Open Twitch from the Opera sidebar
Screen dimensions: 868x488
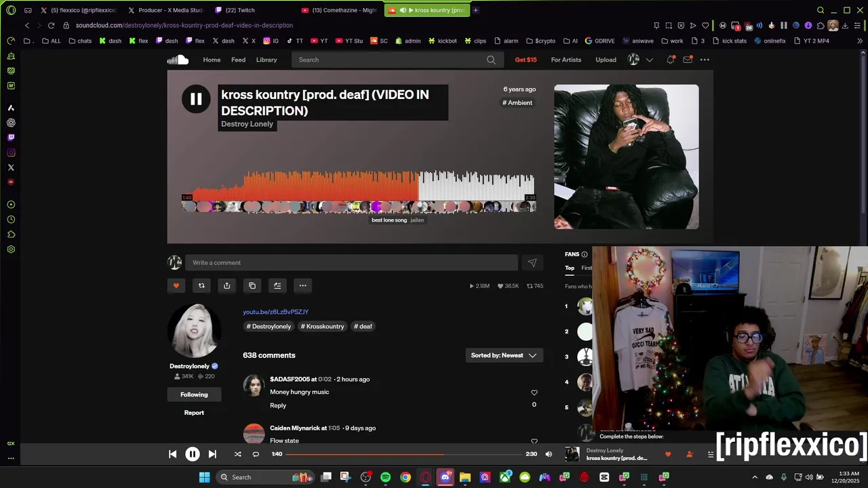tap(11, 138)
